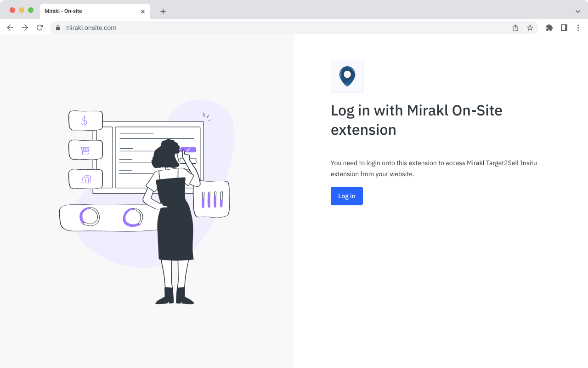Open the tab overview chevron
Viewport: 588px width, 368px height.
[x=577, y=11]
